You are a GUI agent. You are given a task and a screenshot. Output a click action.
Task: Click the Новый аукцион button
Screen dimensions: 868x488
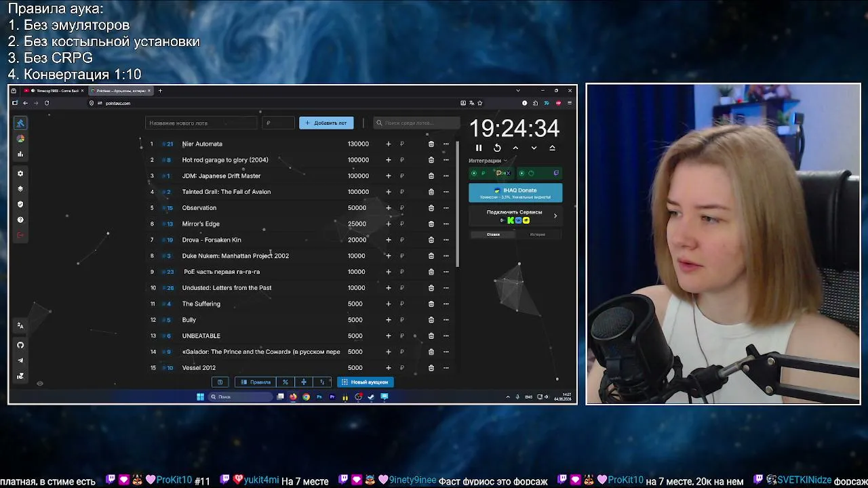(366, 382)
